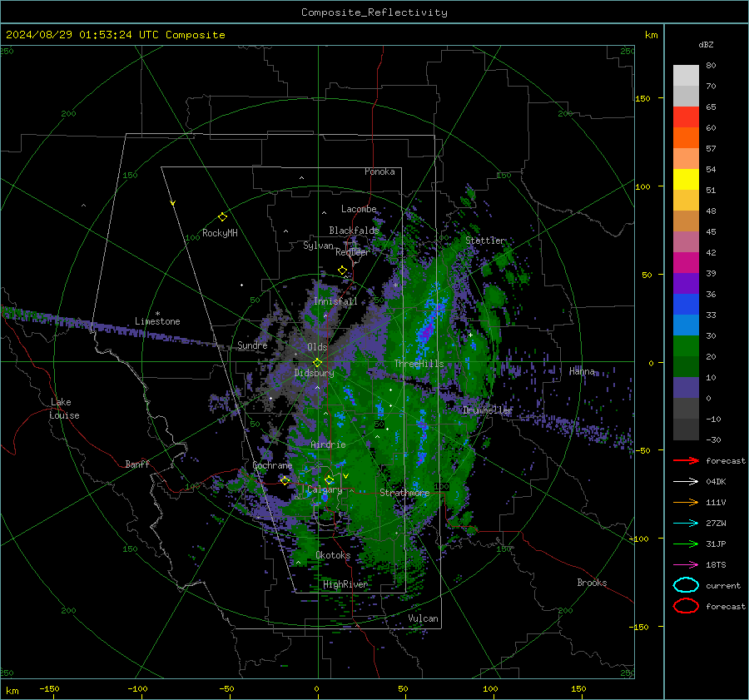Screen dimensions: 749x700
Task: Select the orange 57-60 dBZ swatch
Action: (686, 138)
